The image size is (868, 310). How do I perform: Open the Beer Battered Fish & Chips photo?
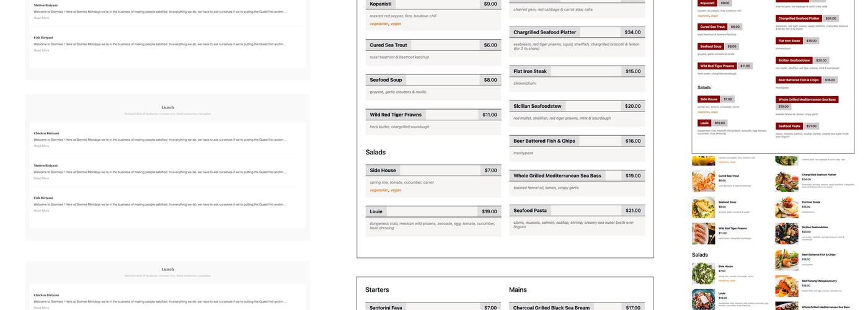(x=786, y=260)
